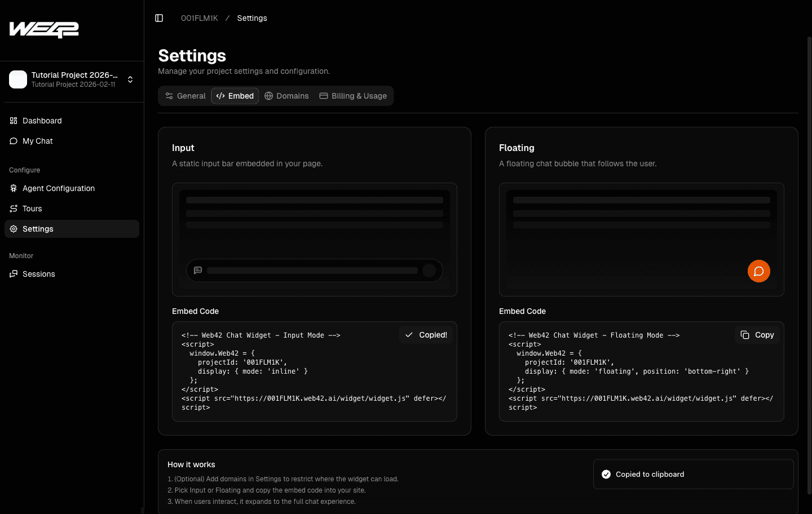Viewport: 812px width, 514px height.
Task: Open Agent Configuration
Action: 58,188
